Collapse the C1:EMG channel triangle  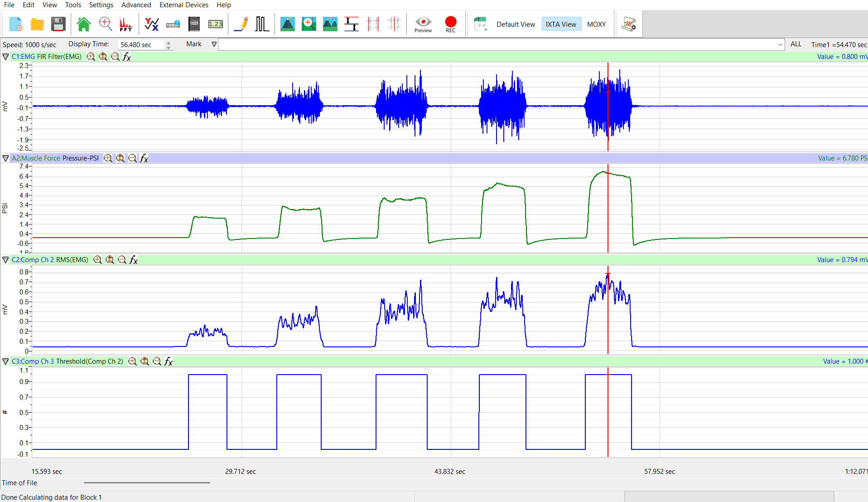click(5, 57)
